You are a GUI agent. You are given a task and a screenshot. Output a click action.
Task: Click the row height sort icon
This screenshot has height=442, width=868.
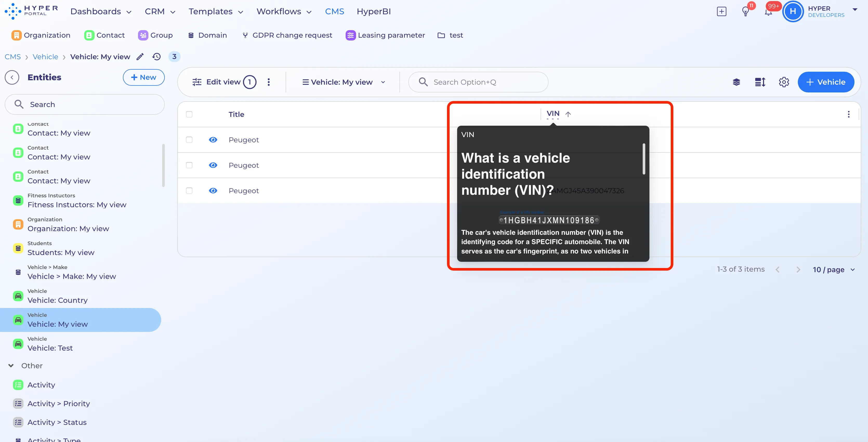click(x=760, y=82)
